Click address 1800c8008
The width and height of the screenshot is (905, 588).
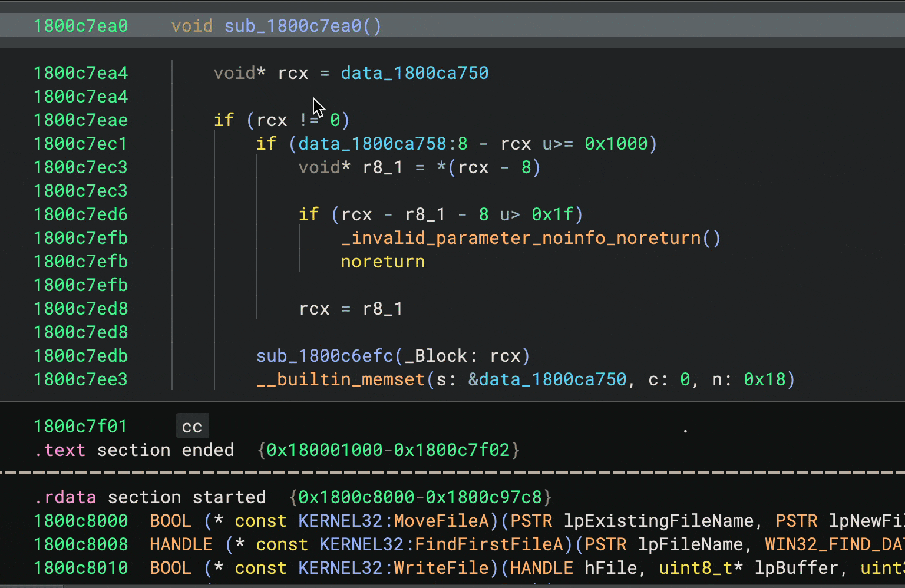pos(81,544)
